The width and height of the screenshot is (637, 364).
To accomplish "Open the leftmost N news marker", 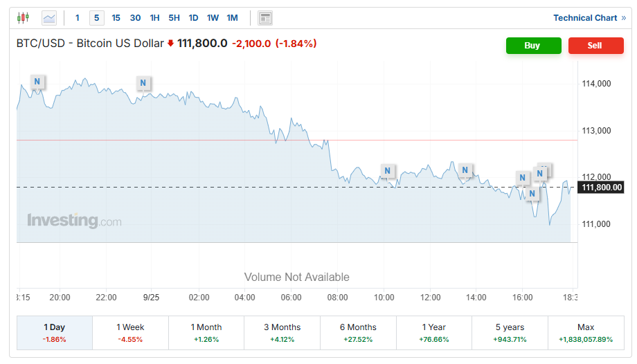I will (37, 82).
